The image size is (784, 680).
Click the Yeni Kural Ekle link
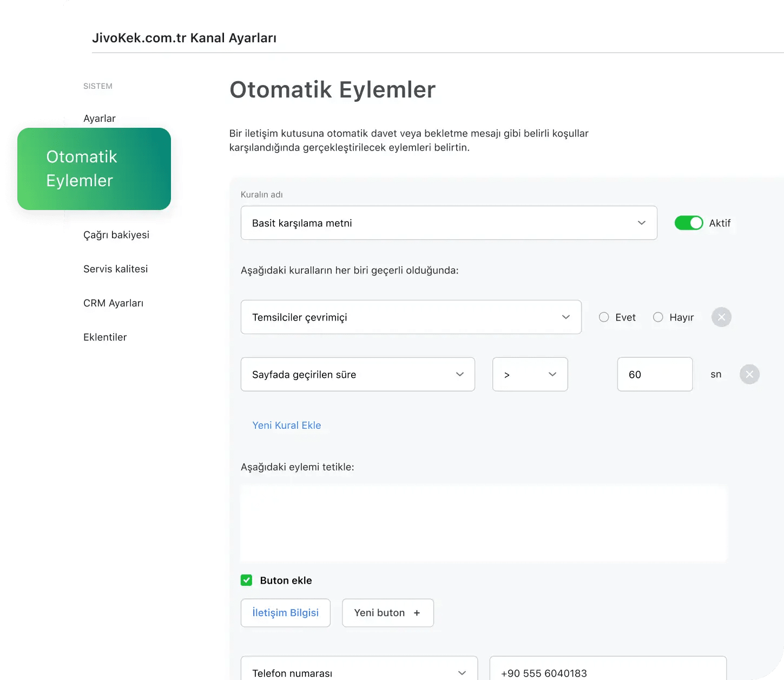coord(287,426)
